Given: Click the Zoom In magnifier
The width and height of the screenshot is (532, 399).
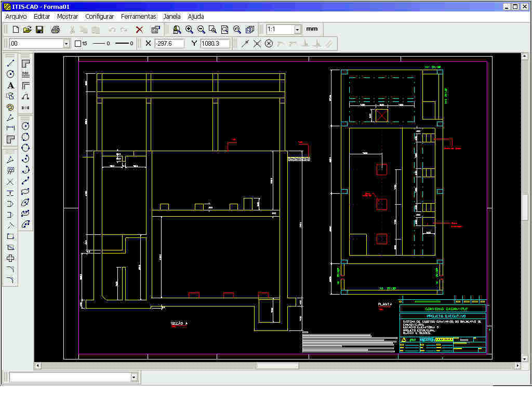Looking at the screenshot, I should pos(189,30).
